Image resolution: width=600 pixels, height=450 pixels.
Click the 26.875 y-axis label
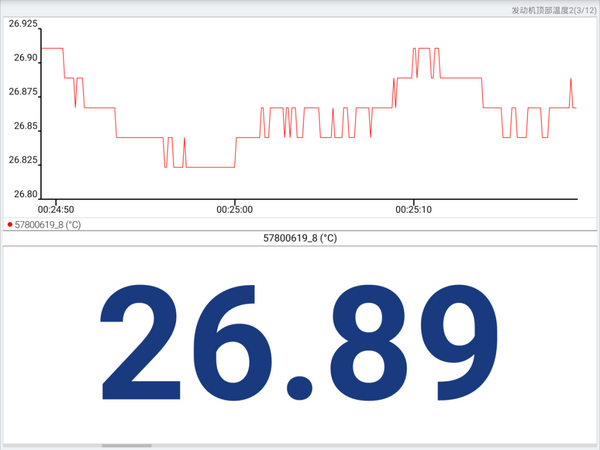coord(23,92)
